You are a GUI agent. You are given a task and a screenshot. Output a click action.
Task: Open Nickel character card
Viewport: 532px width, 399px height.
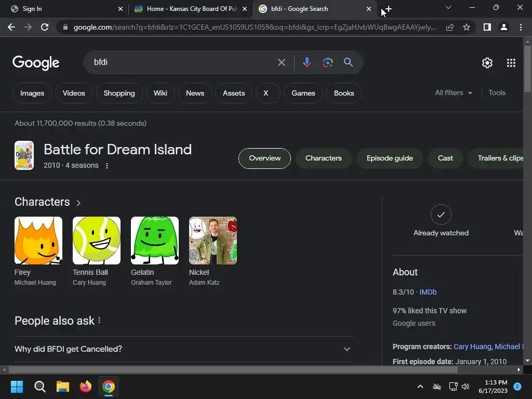[212, 251]
